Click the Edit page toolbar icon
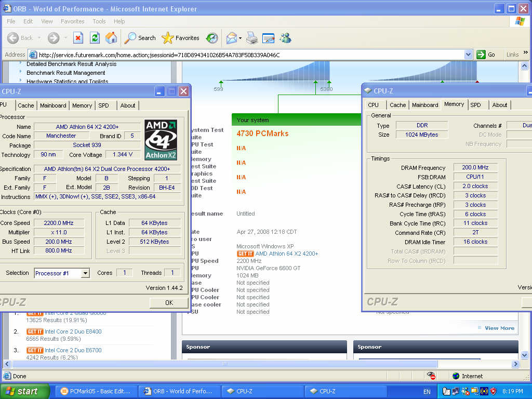 [269, 38]
